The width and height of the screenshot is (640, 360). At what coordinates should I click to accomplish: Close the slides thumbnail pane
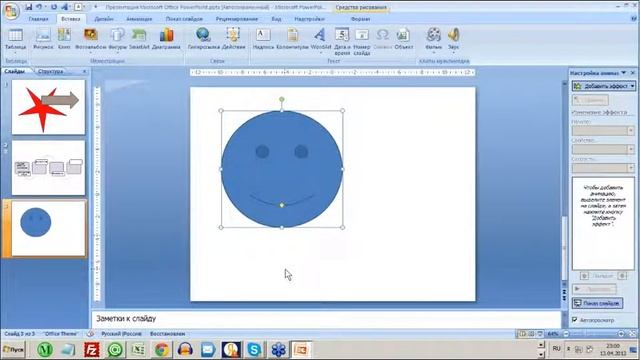[x=84, y=71]
